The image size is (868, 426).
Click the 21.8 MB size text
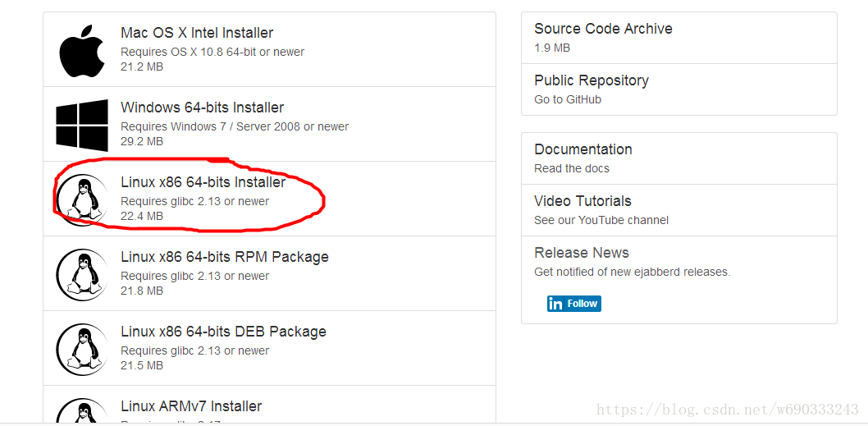click(x=142, y=291)
